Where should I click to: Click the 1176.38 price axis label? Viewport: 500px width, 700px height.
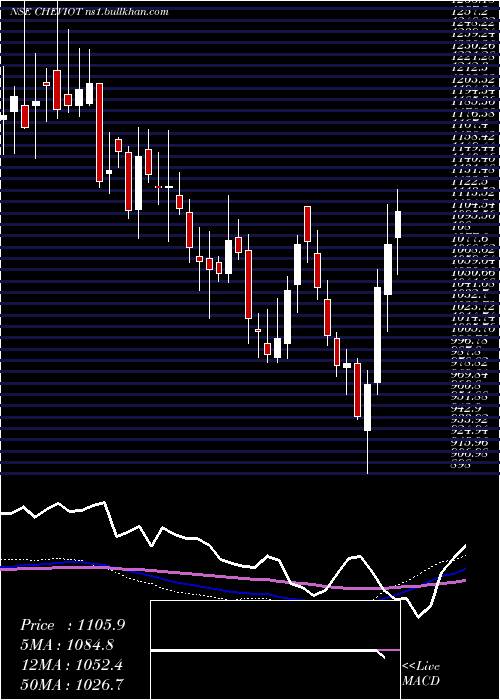pyautogui.click(x=474, y=113)
